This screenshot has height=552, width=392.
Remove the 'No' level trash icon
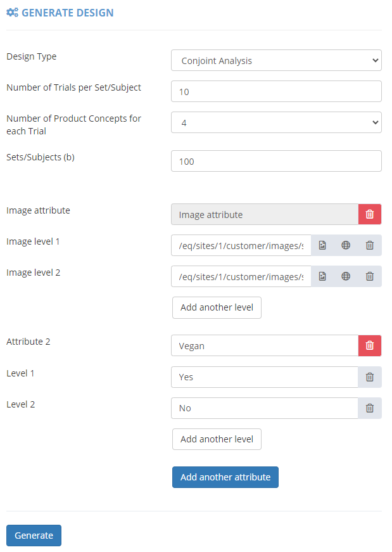[x=370, y=408]
